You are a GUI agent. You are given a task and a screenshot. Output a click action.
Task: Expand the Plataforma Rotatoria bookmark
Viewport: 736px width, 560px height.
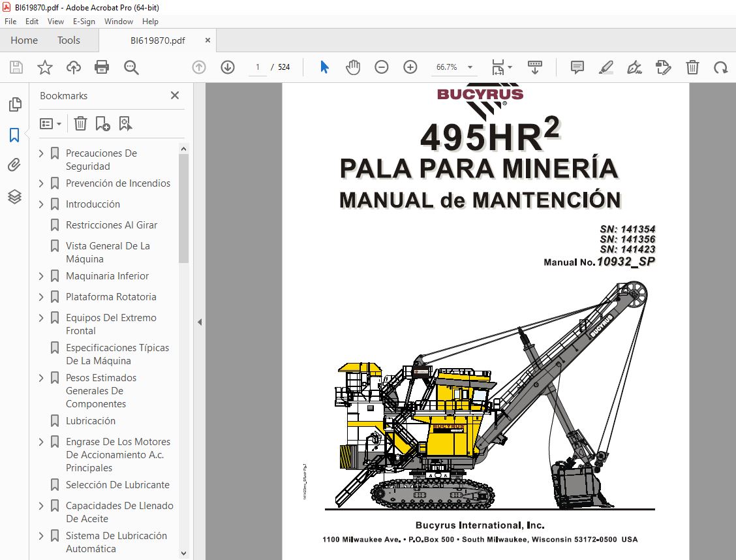(41, 297)
